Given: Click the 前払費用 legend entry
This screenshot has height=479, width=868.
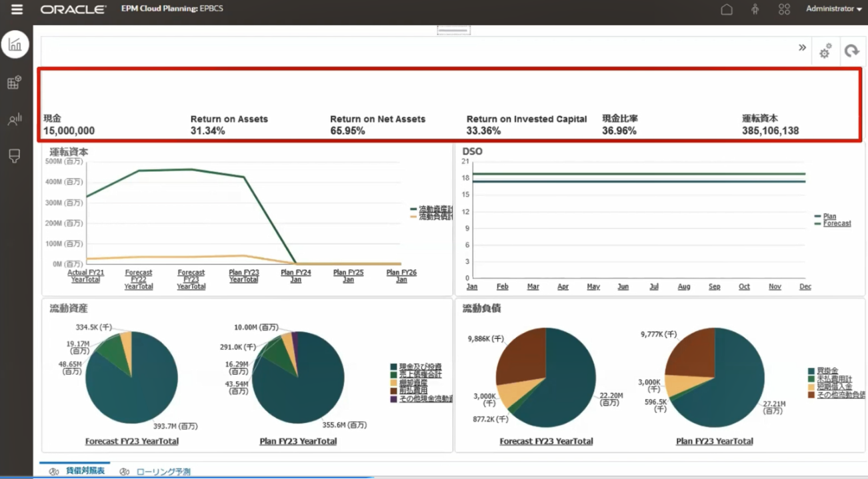Looking at the screenshot, I should pos(413,391).
